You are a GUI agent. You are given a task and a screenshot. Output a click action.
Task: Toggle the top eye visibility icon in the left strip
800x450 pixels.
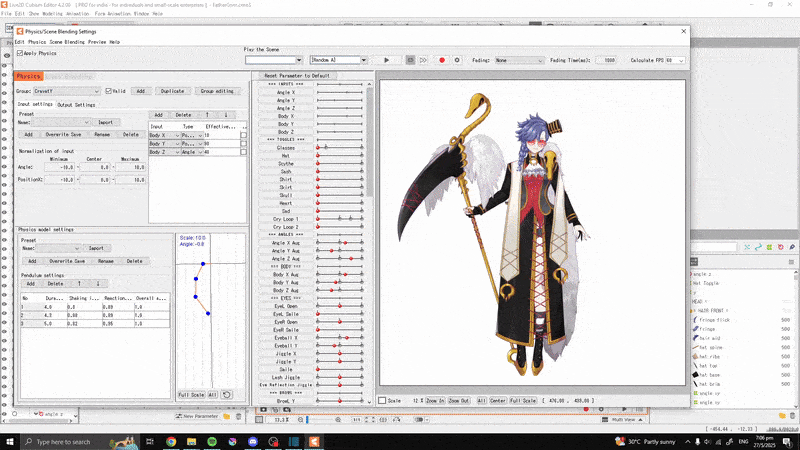click(x=7, y=56)
